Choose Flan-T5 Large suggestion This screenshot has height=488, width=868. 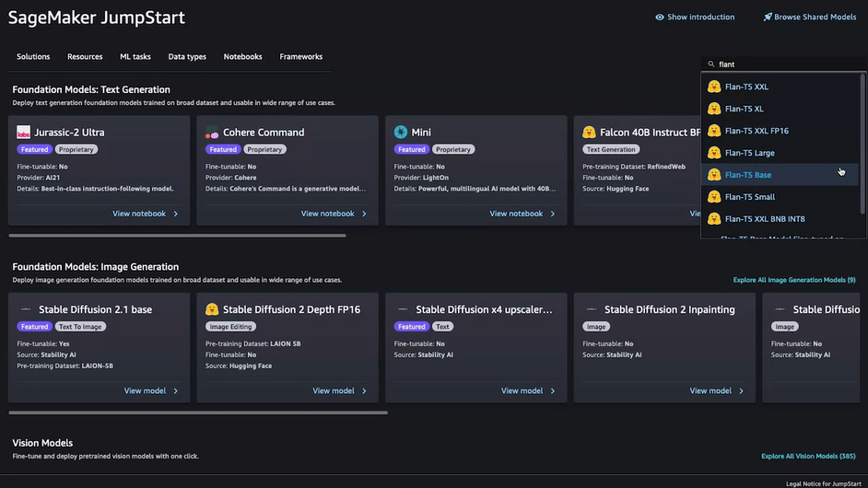tap(780, 153)
